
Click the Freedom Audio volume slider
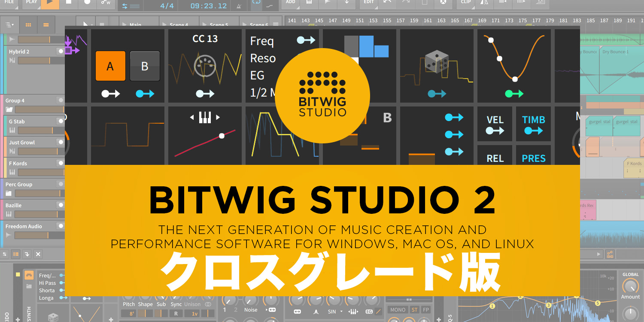(39, 235)
